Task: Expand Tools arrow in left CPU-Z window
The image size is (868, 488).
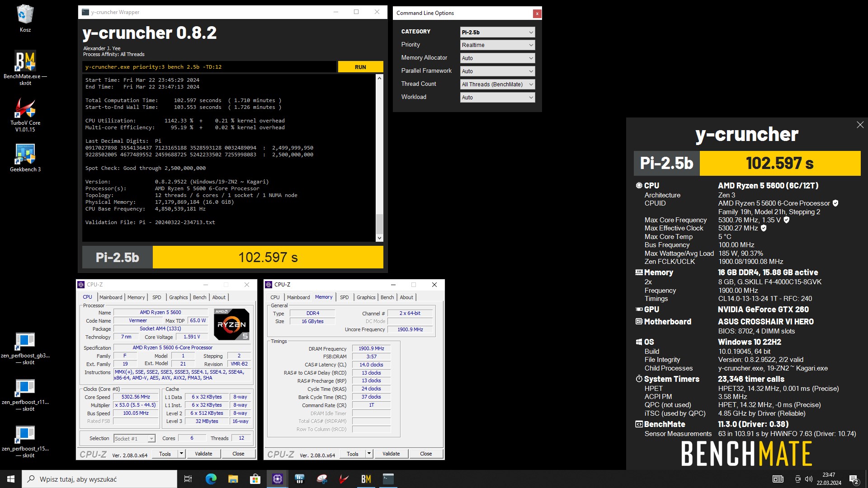Action: click(x=181, y=454)
